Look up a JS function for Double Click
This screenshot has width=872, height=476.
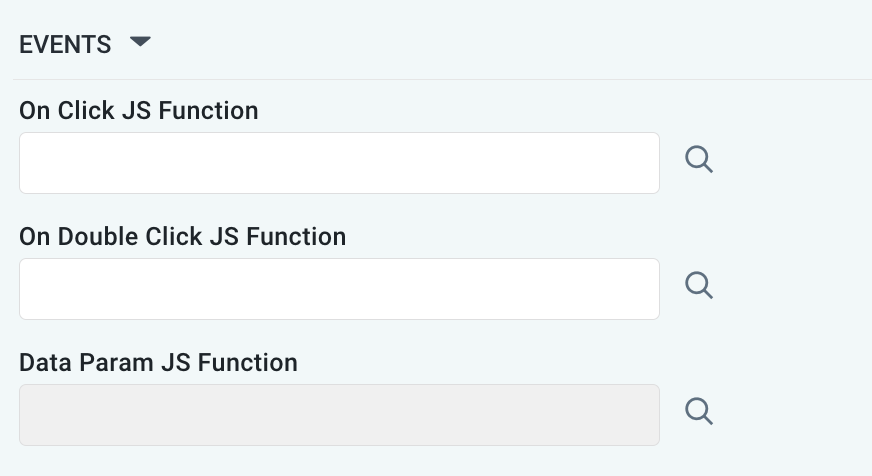[x=699, y=286]
